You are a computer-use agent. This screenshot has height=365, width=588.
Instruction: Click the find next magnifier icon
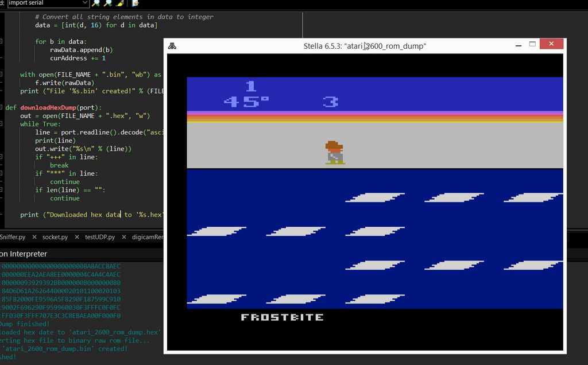[x=96, y=3]
